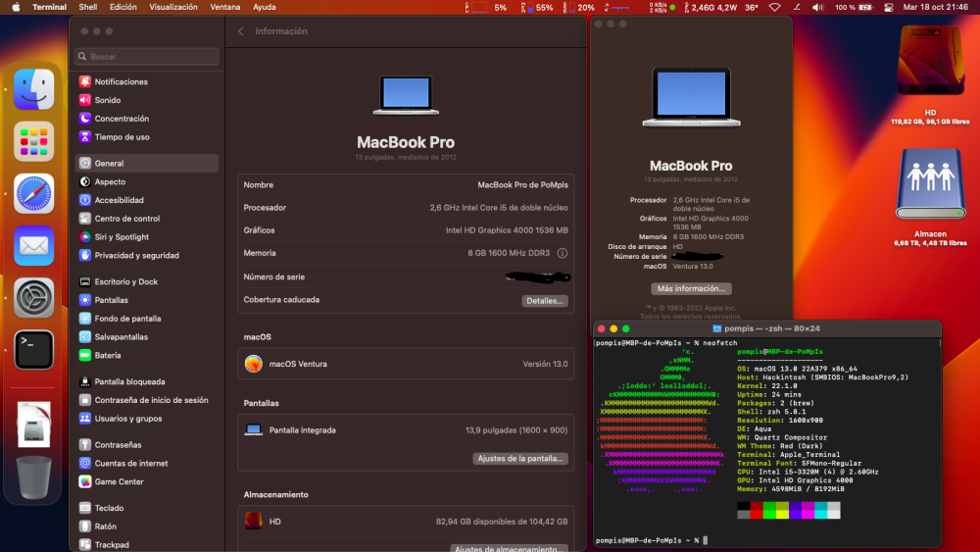Click the memory info icon beside 8 GB

click(563, 253)
